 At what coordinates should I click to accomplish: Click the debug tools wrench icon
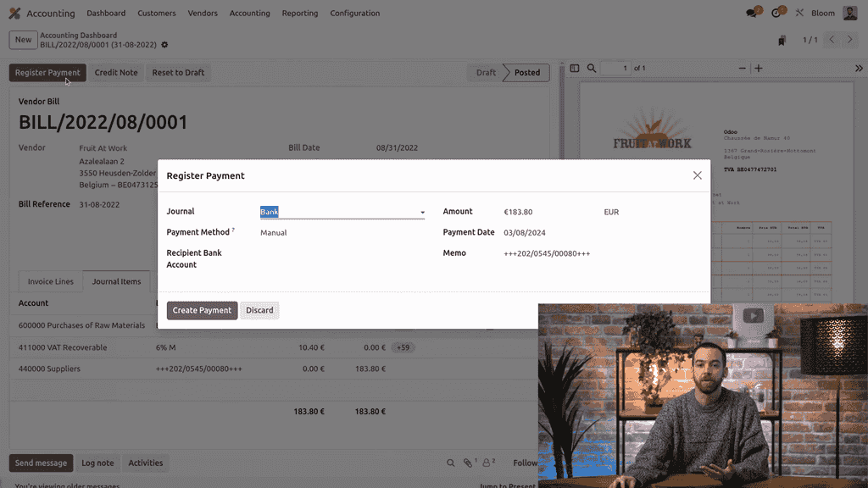click(799, 14)
